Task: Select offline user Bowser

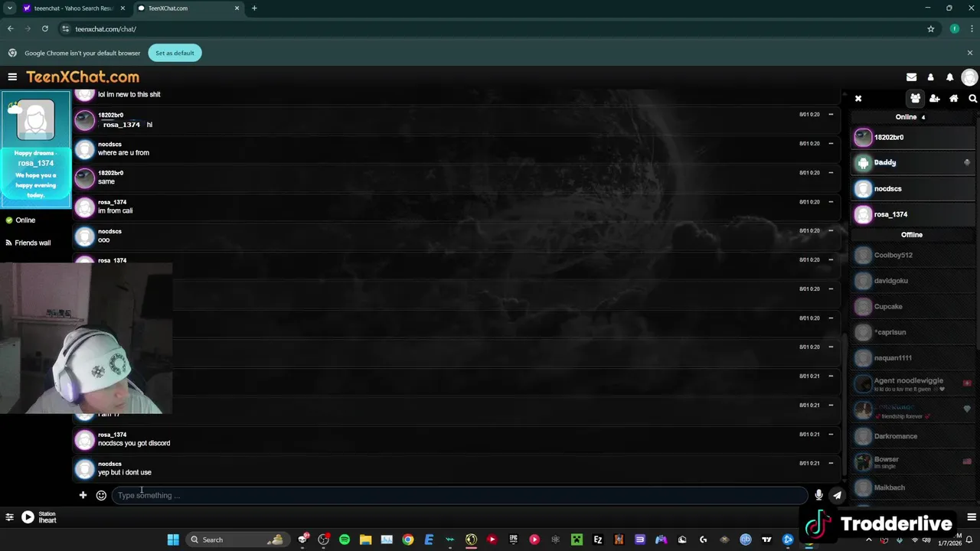Action: [913, 462]
